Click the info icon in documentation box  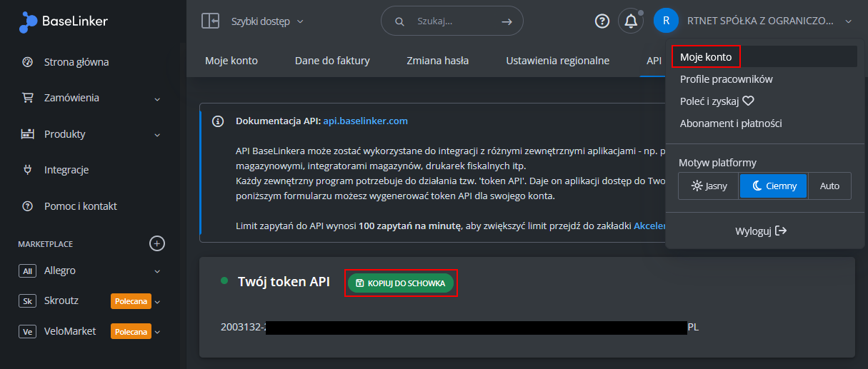pos(218,121)
